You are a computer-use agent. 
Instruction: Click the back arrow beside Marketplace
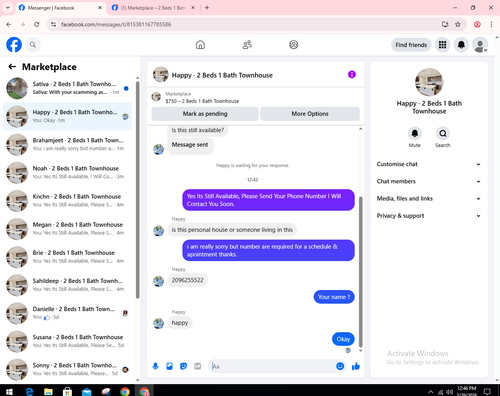[12, 67]
